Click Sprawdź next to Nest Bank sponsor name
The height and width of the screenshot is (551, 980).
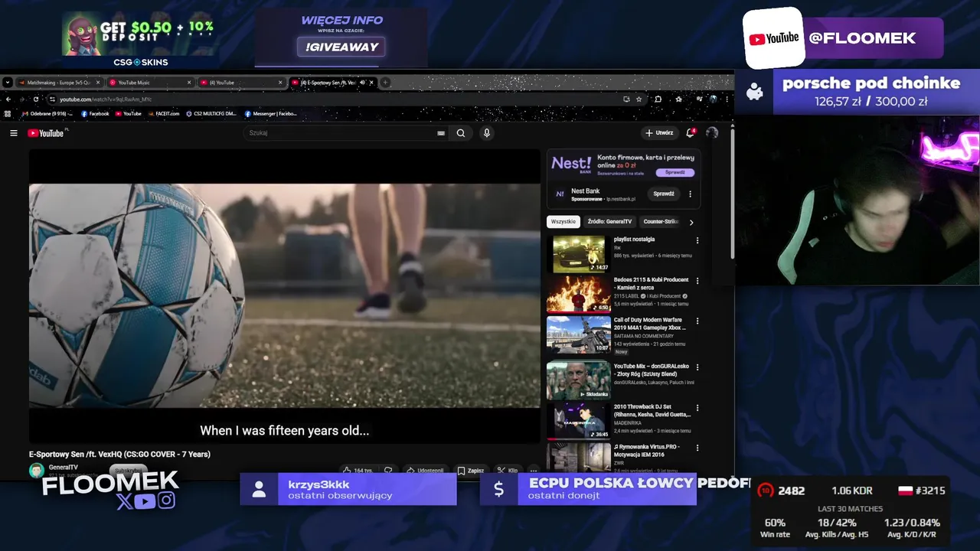coord(664,194)
